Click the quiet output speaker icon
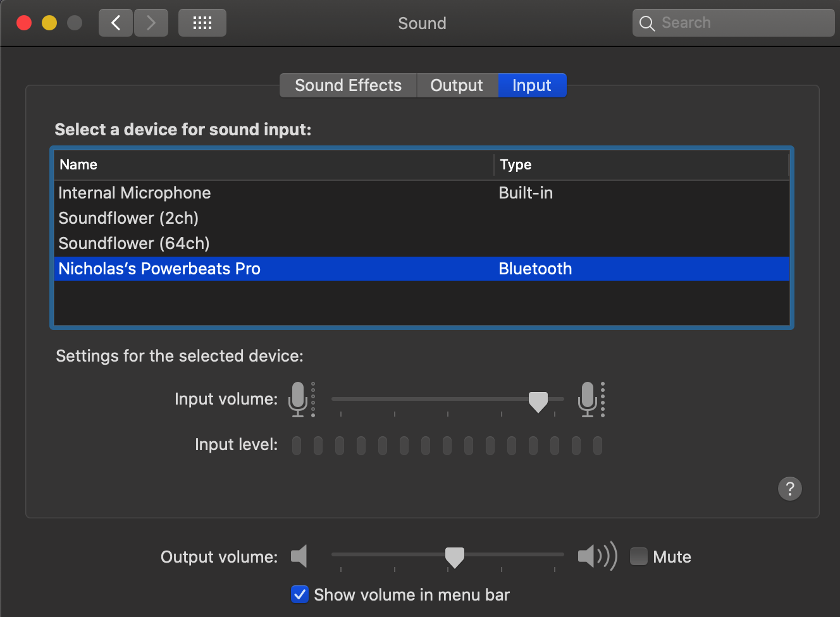Screen dimensions: 840x617 [299, 556]
